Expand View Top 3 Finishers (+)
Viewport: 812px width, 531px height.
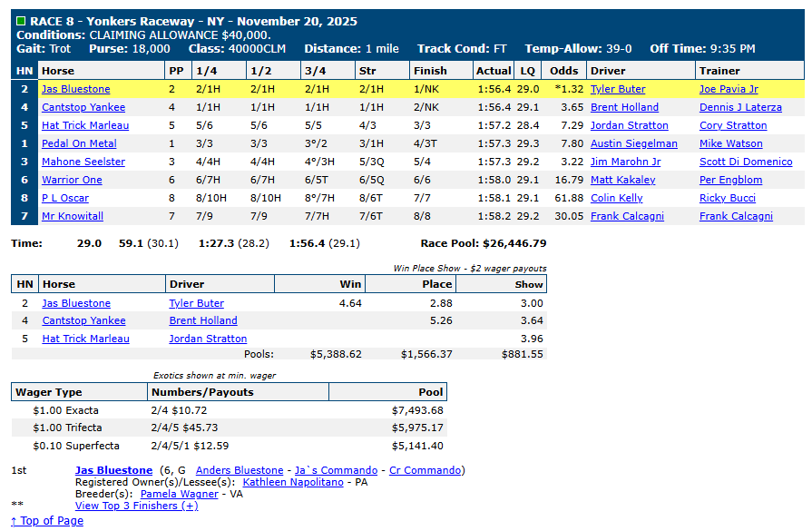click(136, 506)
